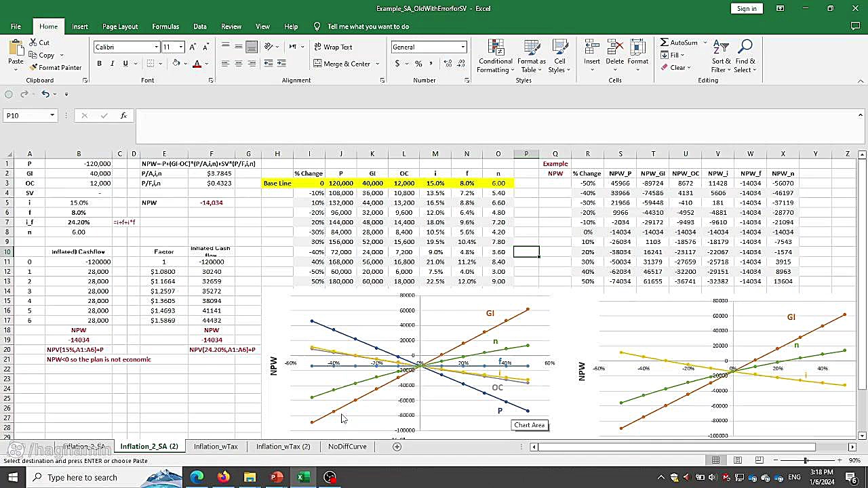Expand the number format General dropdown

(463, 47)
